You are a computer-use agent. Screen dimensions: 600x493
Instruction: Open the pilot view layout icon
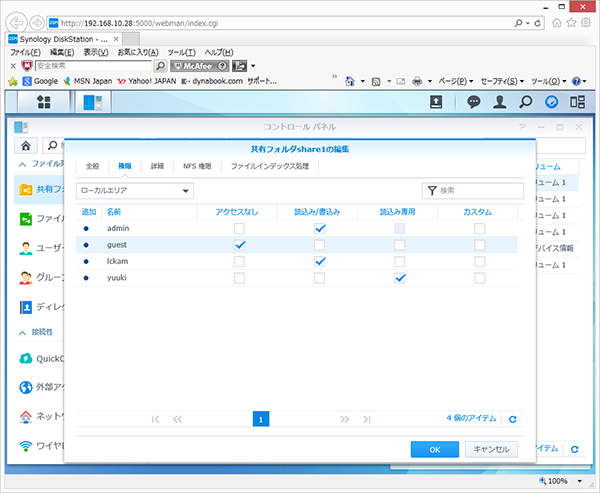(x=577, y=102)
